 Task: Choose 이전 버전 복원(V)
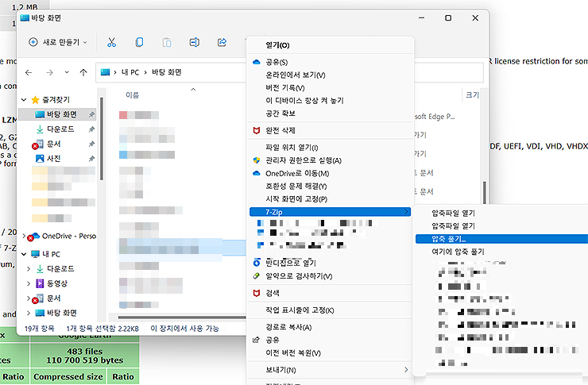tap(330, 352)
